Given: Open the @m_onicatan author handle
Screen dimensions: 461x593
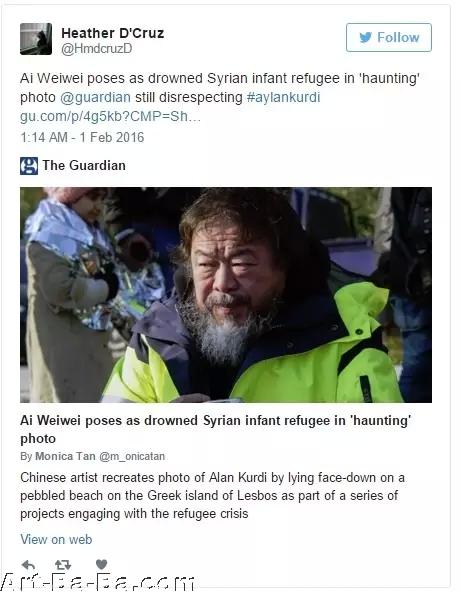Looking at the screenshot, I should click(x=132, y=456).
